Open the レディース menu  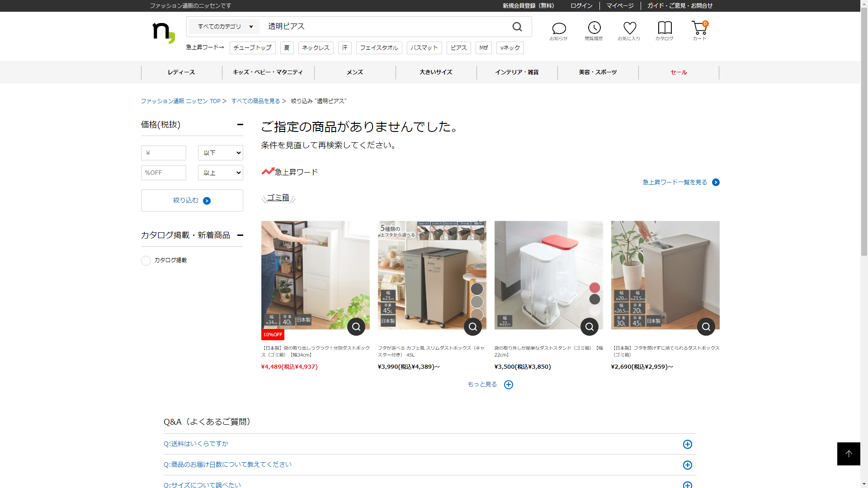pyautogui.click(x=181, y=72)
